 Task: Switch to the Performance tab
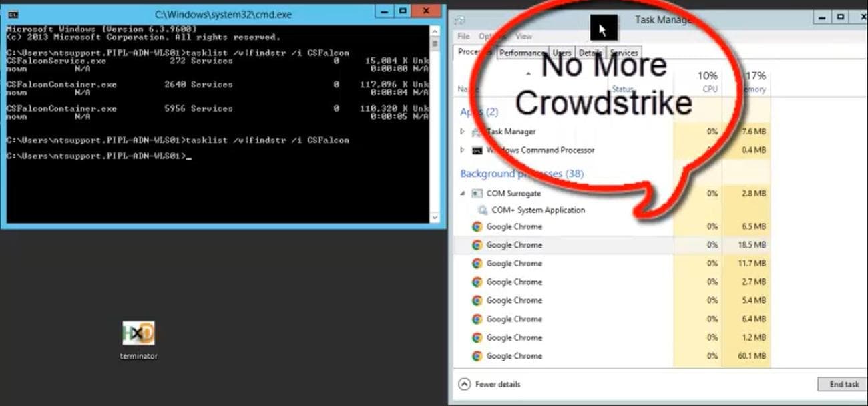point(523,53)
